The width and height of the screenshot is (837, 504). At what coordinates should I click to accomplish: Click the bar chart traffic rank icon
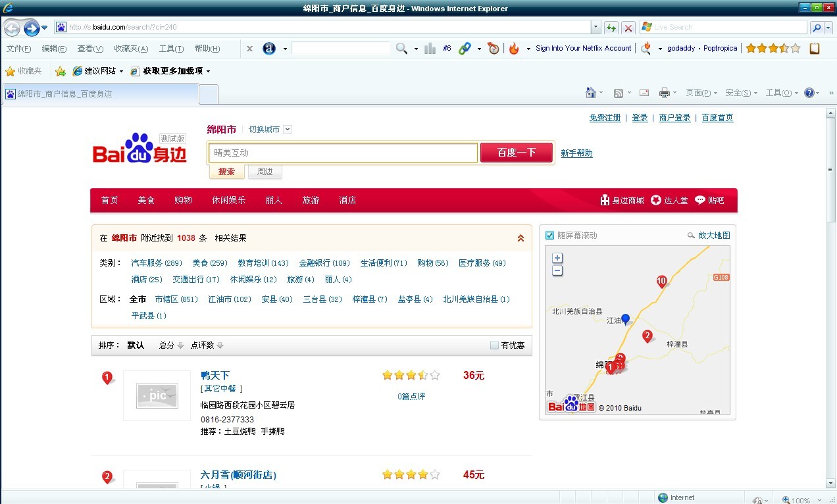430,48
